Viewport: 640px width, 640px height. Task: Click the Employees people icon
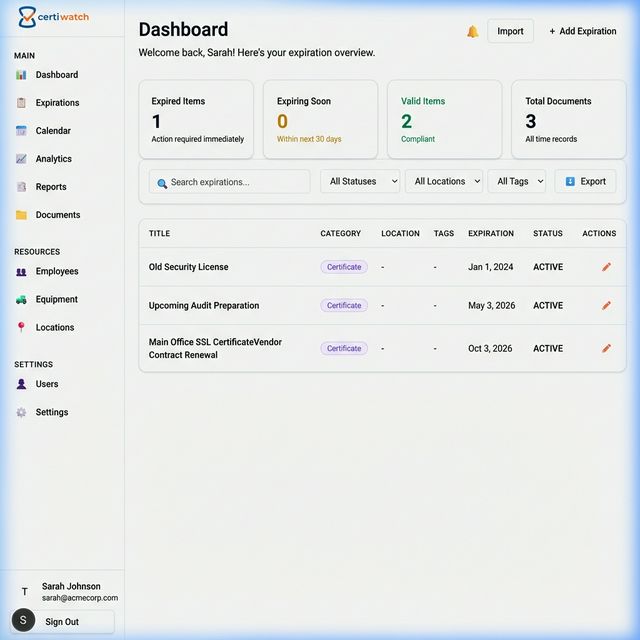tap(21, 271)
